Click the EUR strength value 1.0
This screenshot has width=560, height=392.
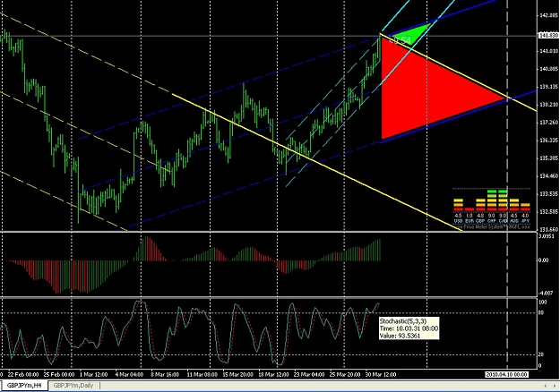coord(470,216)
